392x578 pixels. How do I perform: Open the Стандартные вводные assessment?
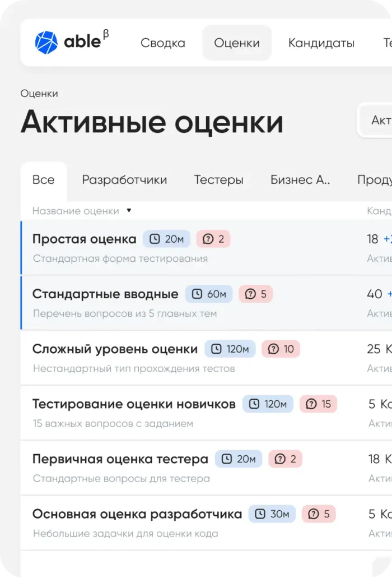pos(105,294)
